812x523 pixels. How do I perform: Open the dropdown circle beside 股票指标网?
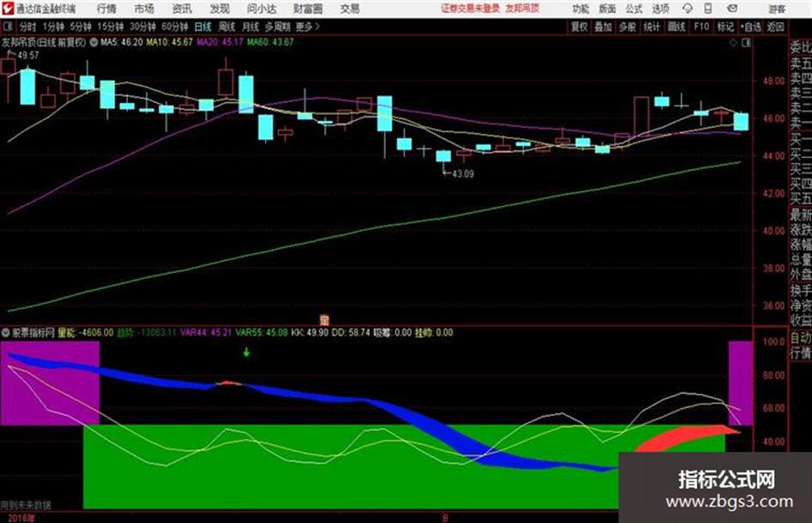tap(6, 332)
